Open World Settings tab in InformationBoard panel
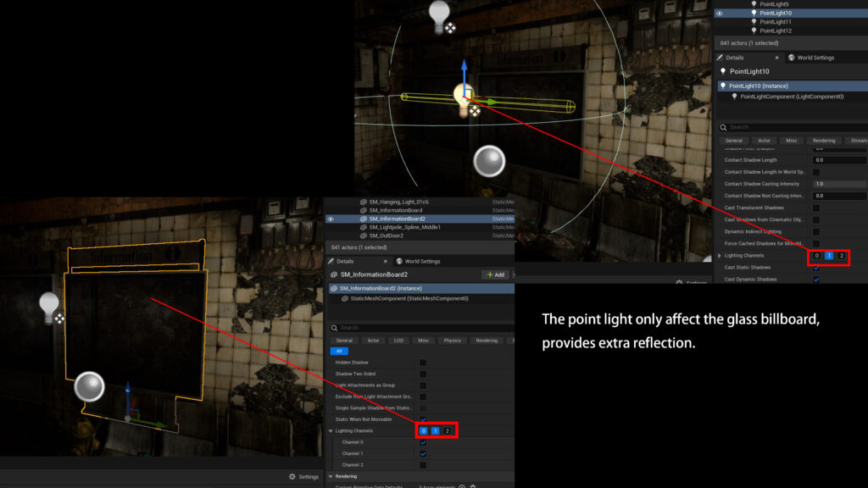868x488 pixels. [419, 261]
